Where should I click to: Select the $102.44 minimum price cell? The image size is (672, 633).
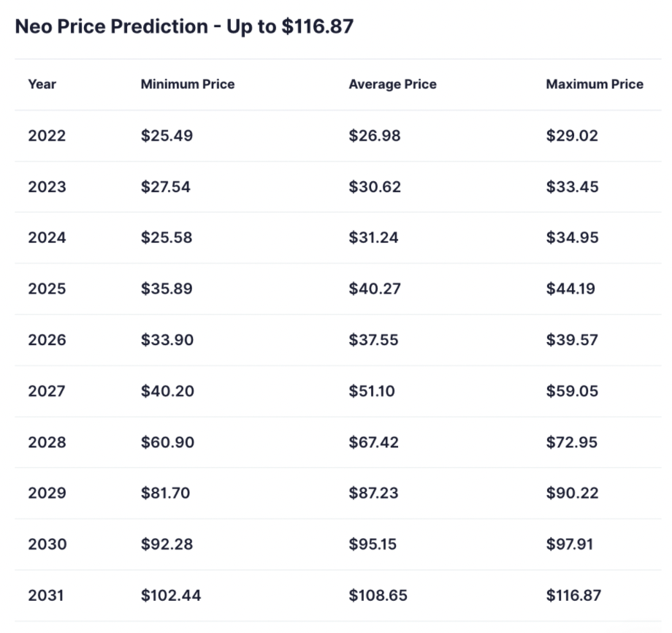(x=171, y=596)
